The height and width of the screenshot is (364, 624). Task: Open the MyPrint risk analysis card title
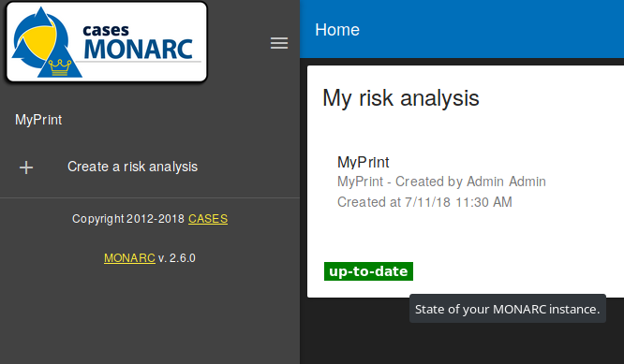click(x=363, y=162)
